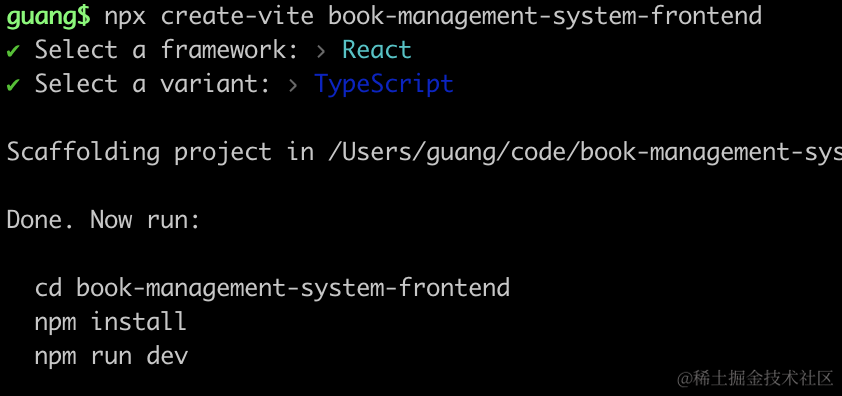842x396 pixels.
Task: Click the cyan React framework text
Action: coord(377,51)
